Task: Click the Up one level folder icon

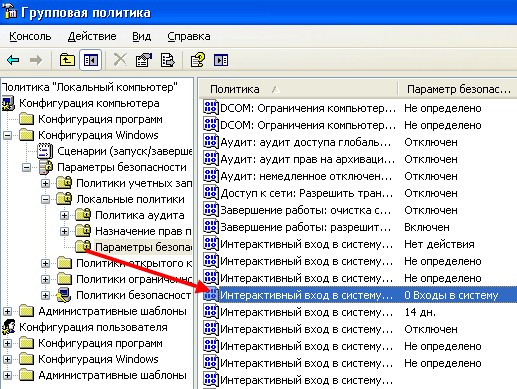Action: [67, 60]
